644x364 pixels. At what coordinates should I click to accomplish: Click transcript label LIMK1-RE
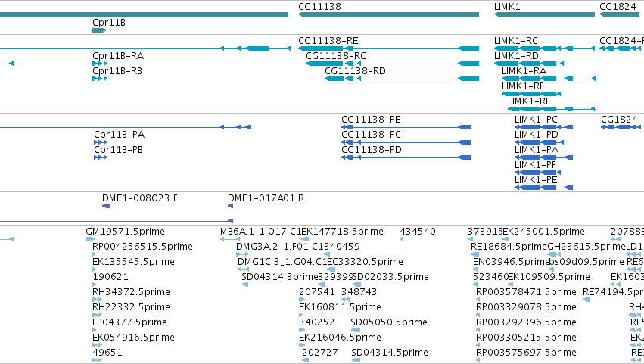tap(530, 101)
